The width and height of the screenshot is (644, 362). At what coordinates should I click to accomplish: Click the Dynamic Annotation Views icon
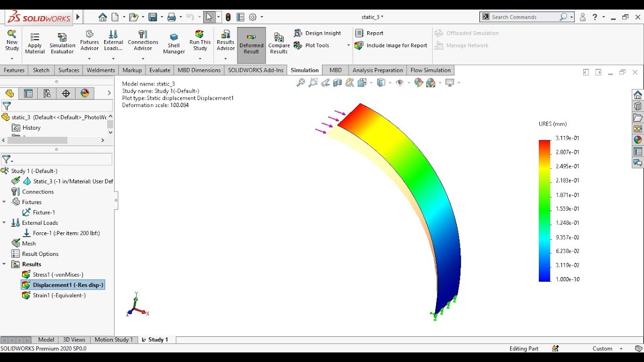coord(349,83)
